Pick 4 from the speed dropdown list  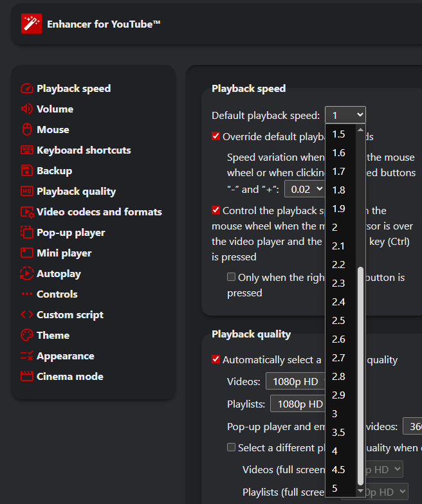[x=340, y=451]
